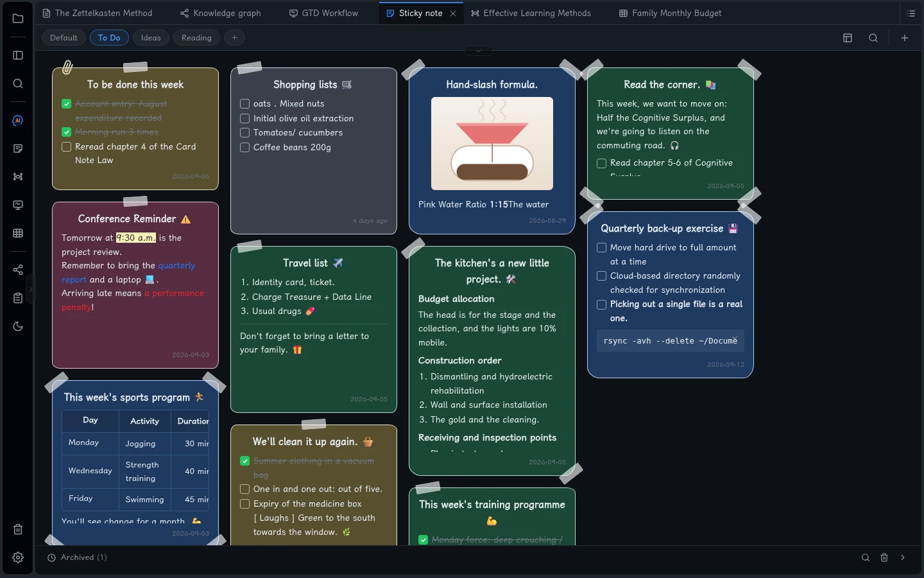Check 'Reread chapter 4 of the Card Note Law'
Screen dimensions: 924x578
coord(66,146)
